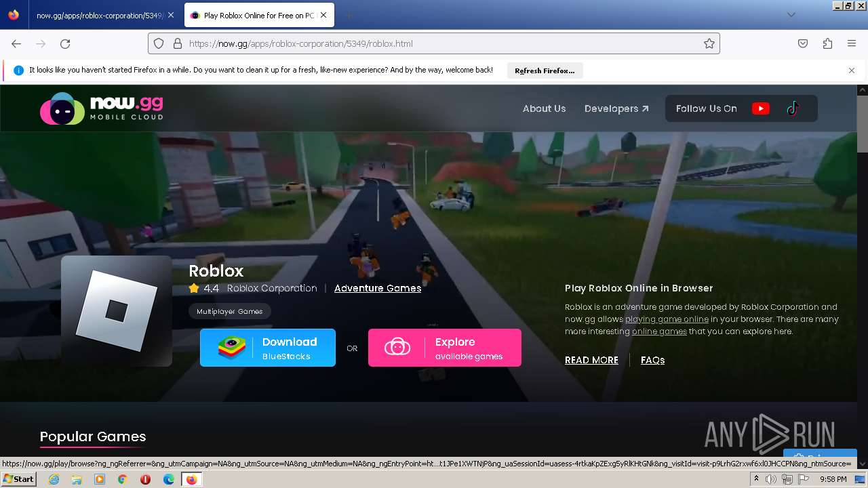Viewport: 868px width, 488px height.
Task: Click the Multiplayer Games tag
Action: (229, 311)
